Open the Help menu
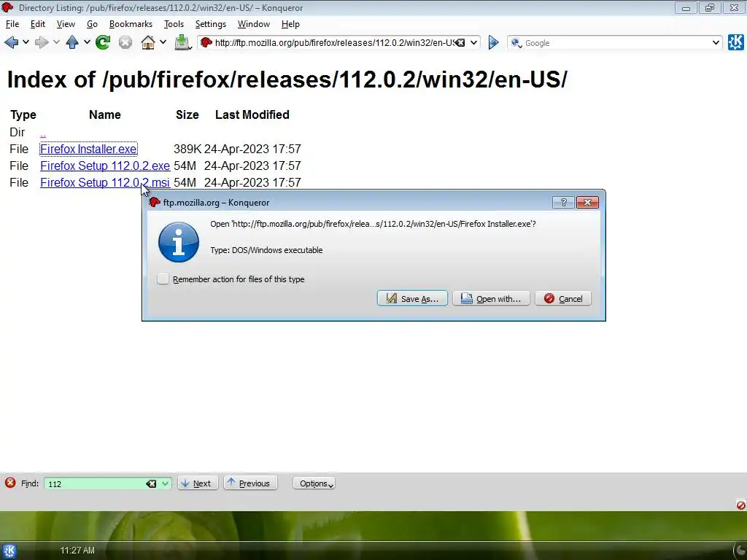The width and height of the screenshot is (747, 560). pyautogui.click(x=290, y=24)
